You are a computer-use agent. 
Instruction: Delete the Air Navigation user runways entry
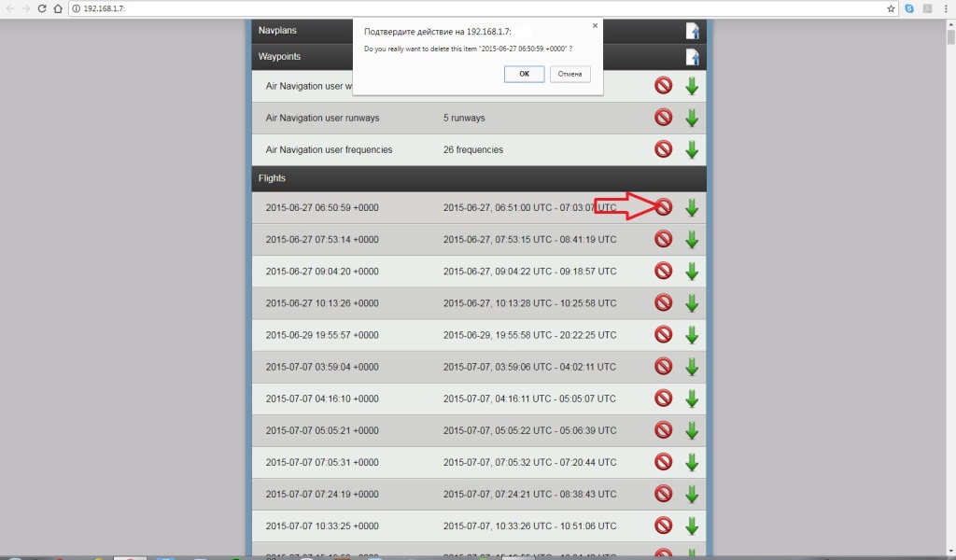tap(663, 118)
